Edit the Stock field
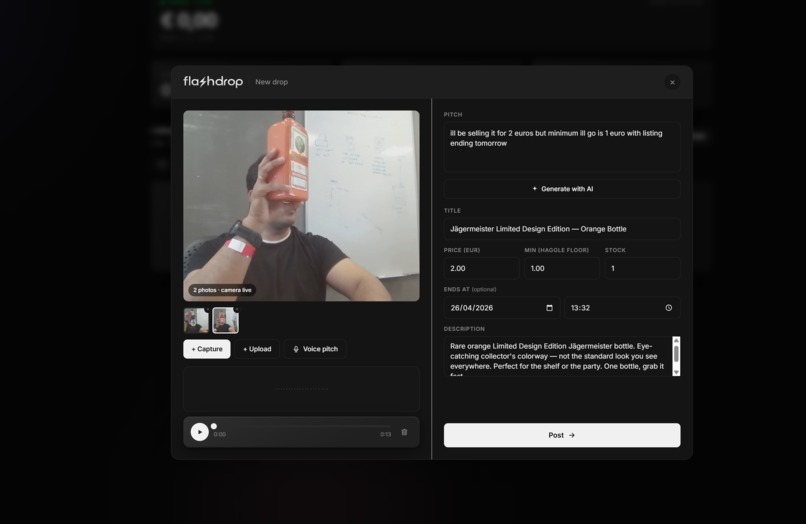 click(x=642, y=268)
